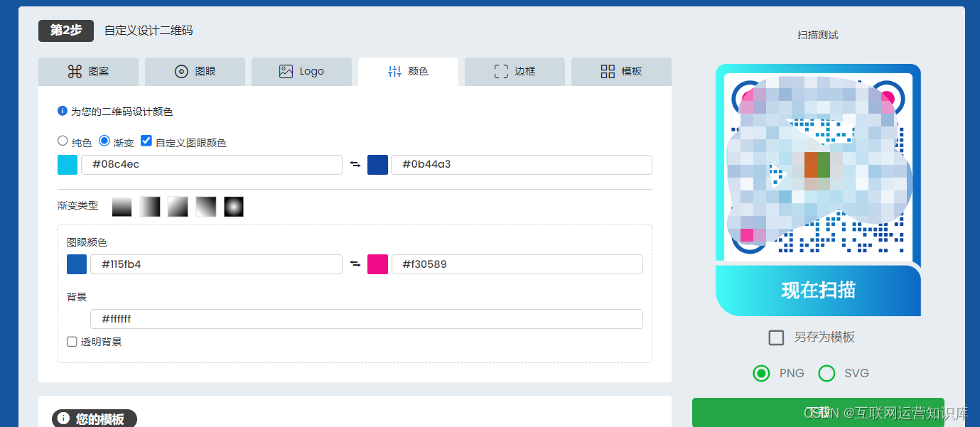Click the 现在扫描 banner
Image resolution: width=980 pixels, height=427 pixels.
[818, 290]
